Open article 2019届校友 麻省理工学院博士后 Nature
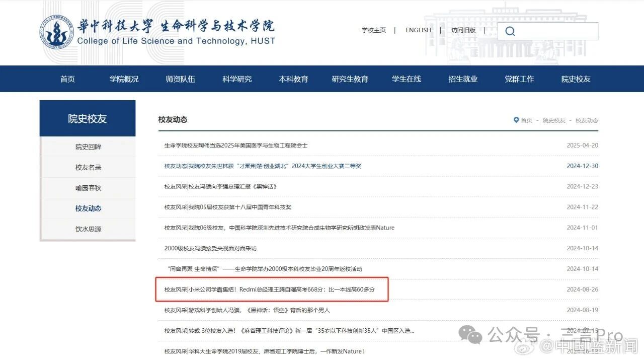Viewport: 644px width, 361px height. point(264,351)
